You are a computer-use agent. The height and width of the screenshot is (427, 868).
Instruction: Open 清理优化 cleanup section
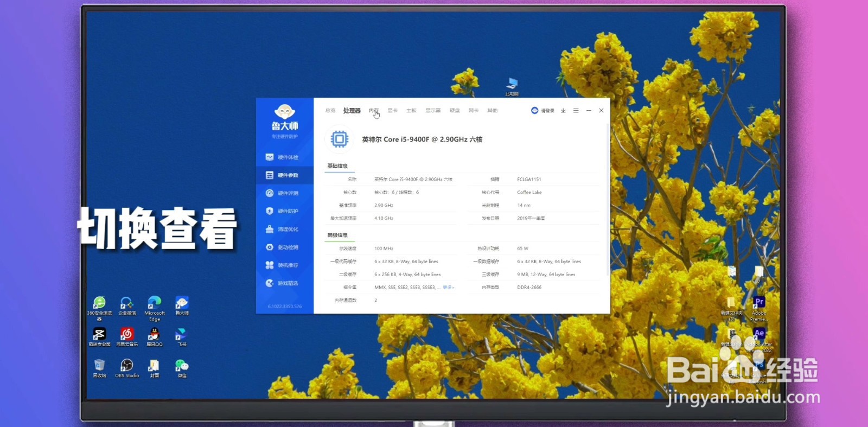[284, 229]
